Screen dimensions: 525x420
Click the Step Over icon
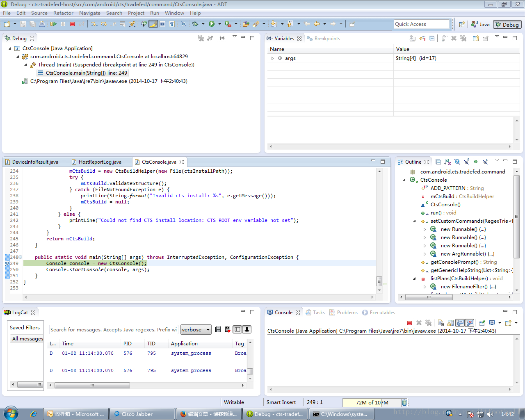104,24
